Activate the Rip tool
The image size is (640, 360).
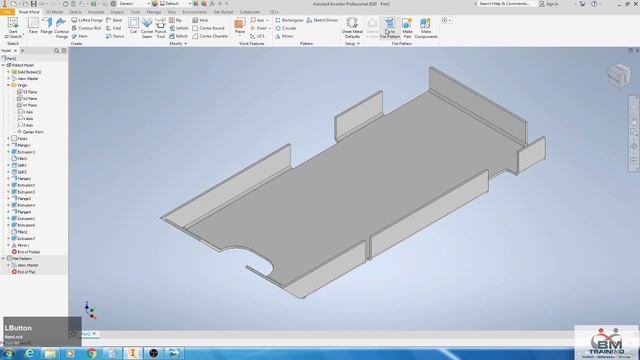[176, 20]
